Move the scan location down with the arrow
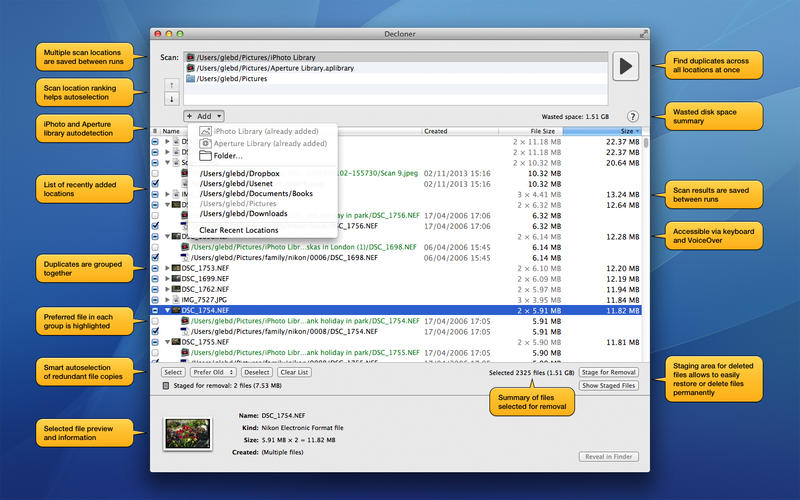Image resolution: width=800 pixels, height=500 pixels. [169, 99]
